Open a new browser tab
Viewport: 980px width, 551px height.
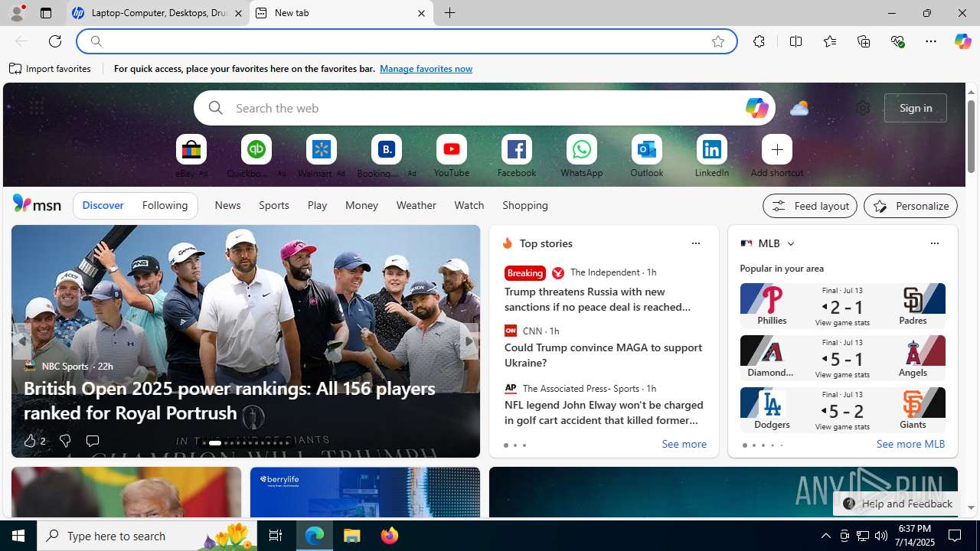[450, 13]
